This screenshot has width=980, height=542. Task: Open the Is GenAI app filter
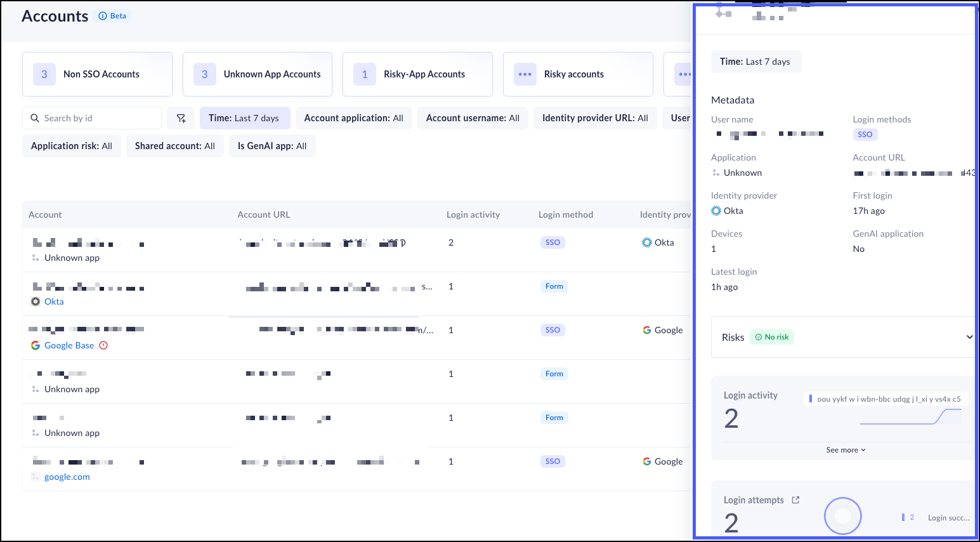[x=272, y=146]
